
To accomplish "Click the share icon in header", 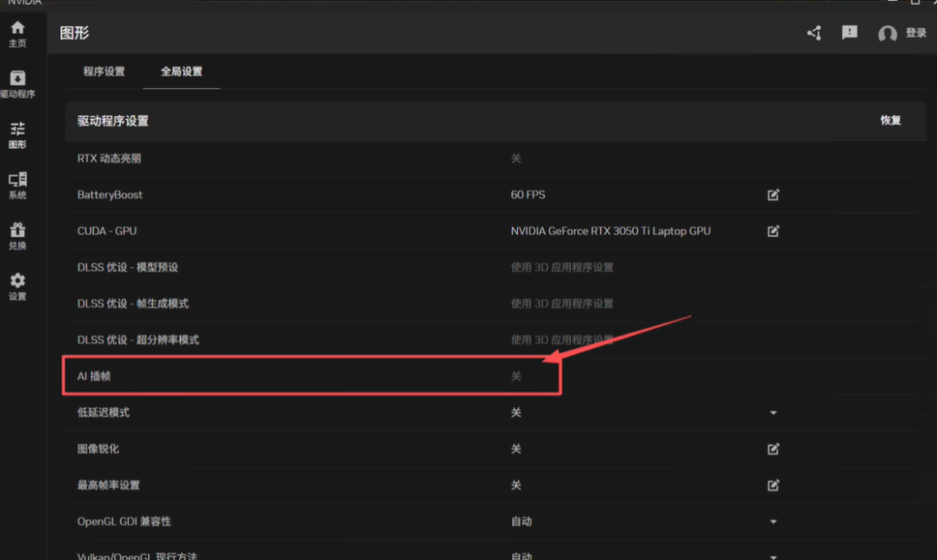I will click(813, 33).
